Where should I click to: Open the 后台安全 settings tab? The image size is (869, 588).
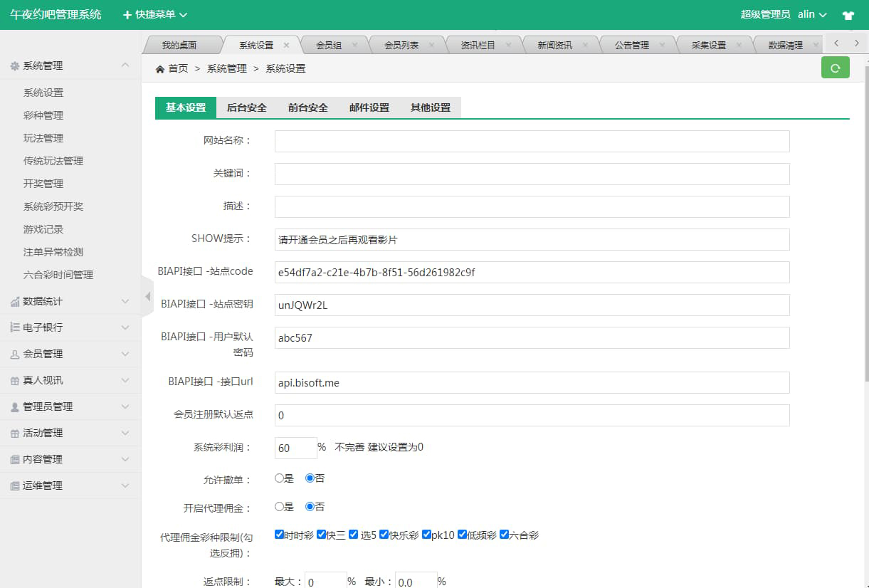click(x=246, y=107)
